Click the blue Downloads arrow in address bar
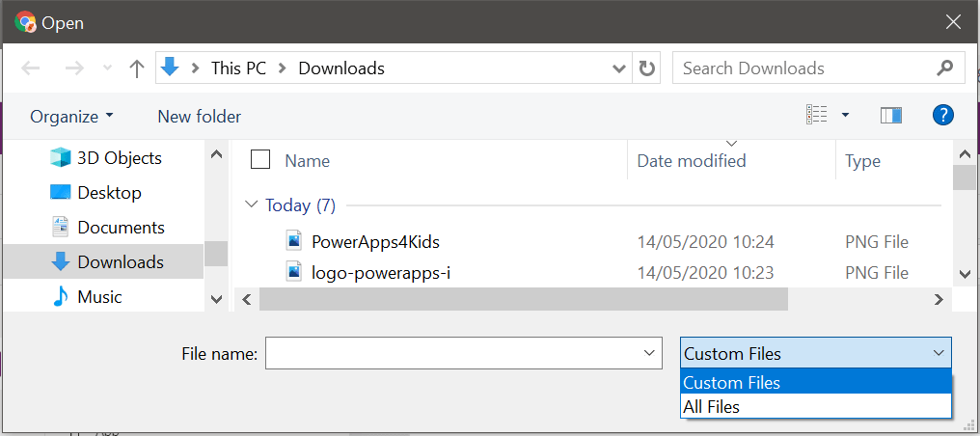Image resolution: width=980 pixels, height=436 pixels. click(170, 68)
